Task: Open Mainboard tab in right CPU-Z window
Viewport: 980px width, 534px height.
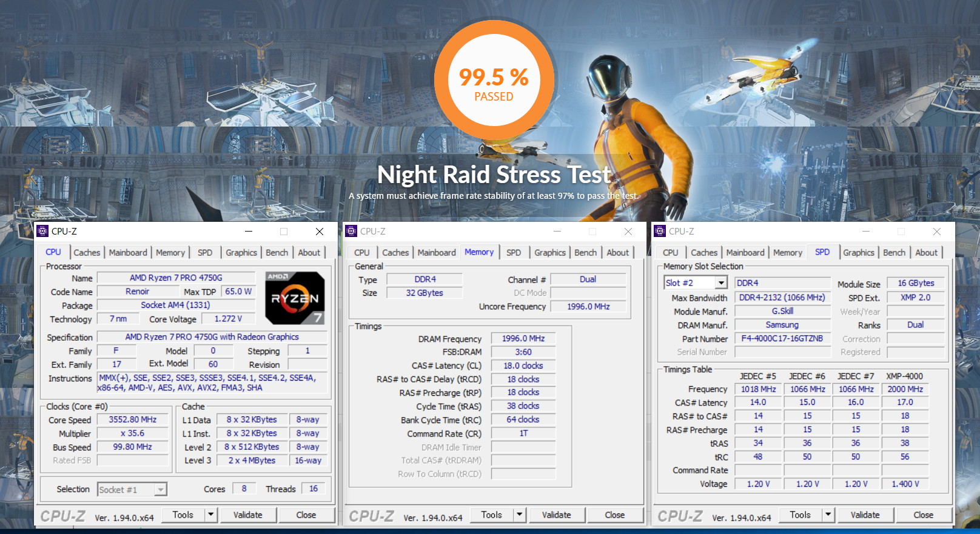Action: pyautogui.click(x=745, y=253)
